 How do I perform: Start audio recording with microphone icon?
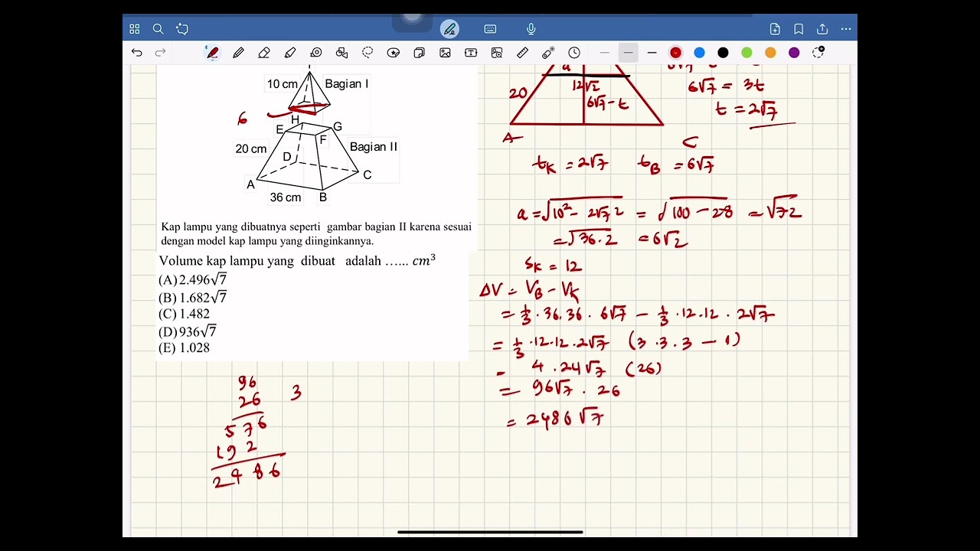[x=531, y=29]
